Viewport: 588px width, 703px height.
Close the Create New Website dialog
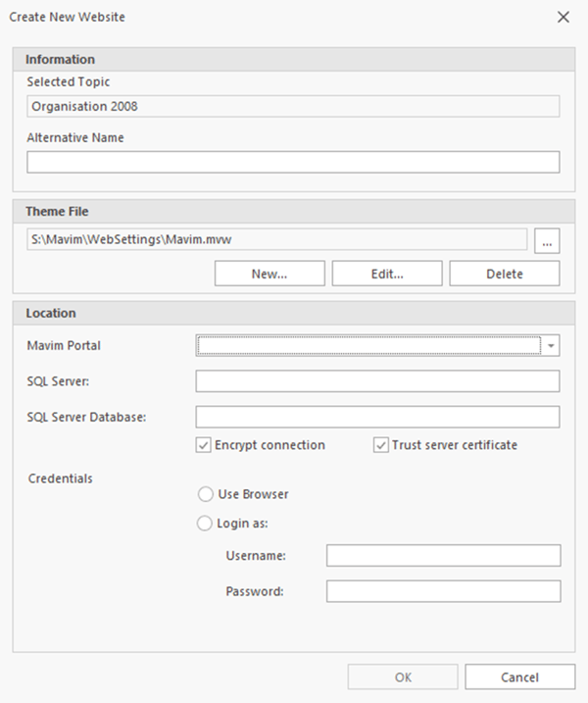(x=563, y=17)
